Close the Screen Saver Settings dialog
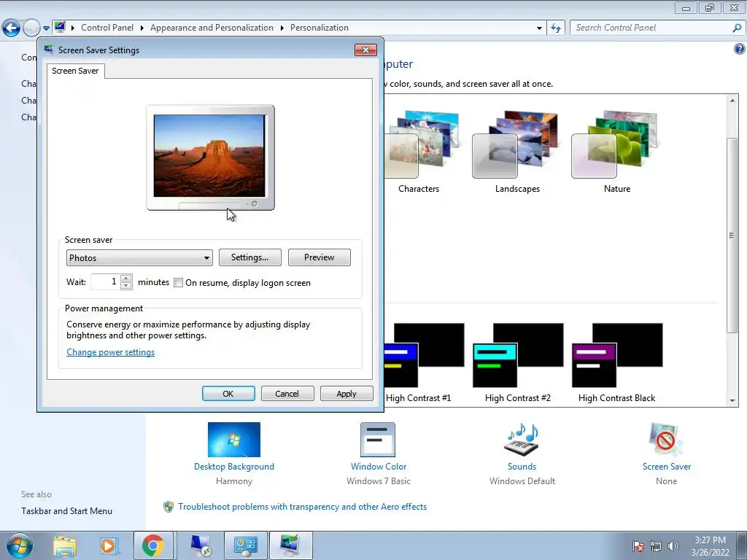This screenshot has height=560, width=747. click(x=365, y=50)
